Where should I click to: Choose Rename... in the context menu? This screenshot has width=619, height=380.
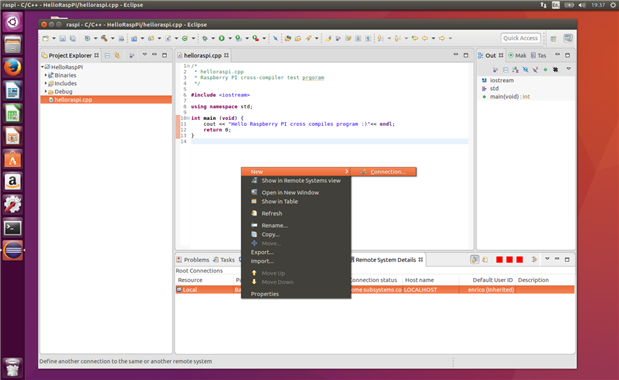(x=296, y=226)
